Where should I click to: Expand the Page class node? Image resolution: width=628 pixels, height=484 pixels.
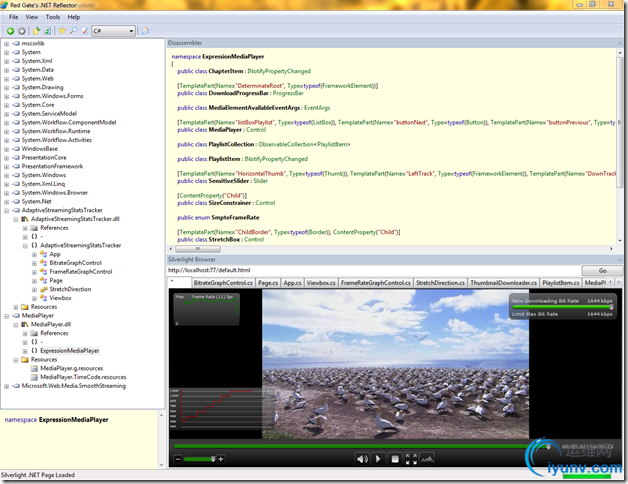tap(34, 281)
